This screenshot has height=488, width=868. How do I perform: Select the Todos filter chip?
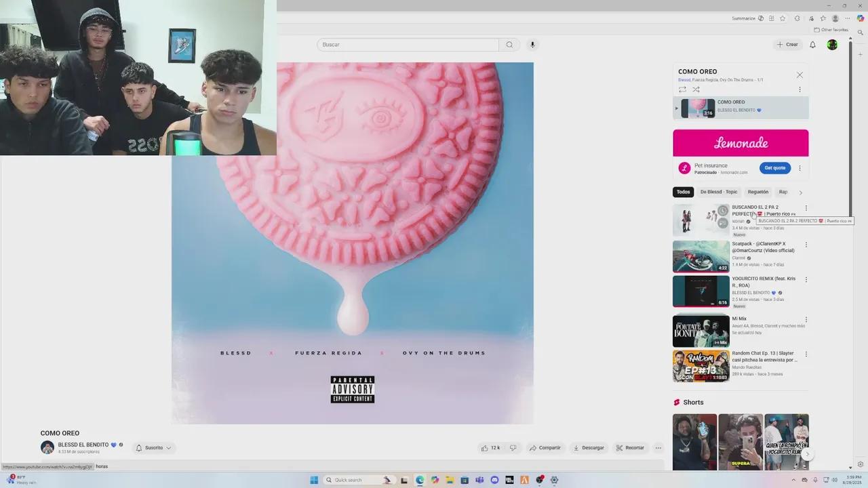684,192
